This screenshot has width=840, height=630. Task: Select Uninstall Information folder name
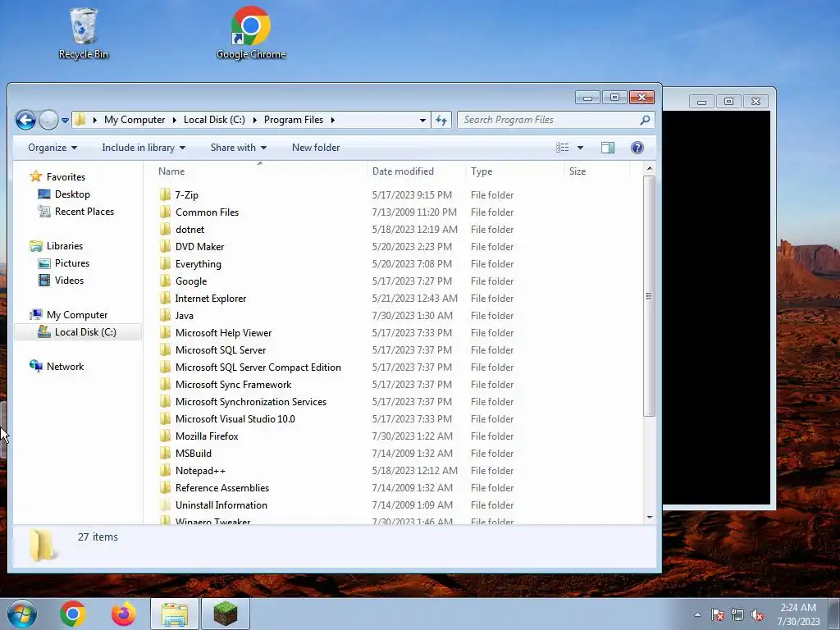pyautogui.click(x=221, y=504)
